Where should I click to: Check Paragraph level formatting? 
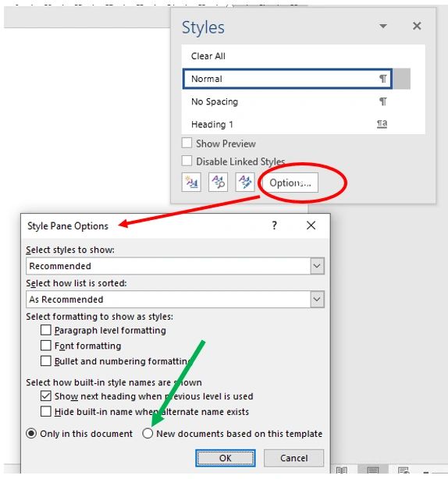(x=46, y=330)
